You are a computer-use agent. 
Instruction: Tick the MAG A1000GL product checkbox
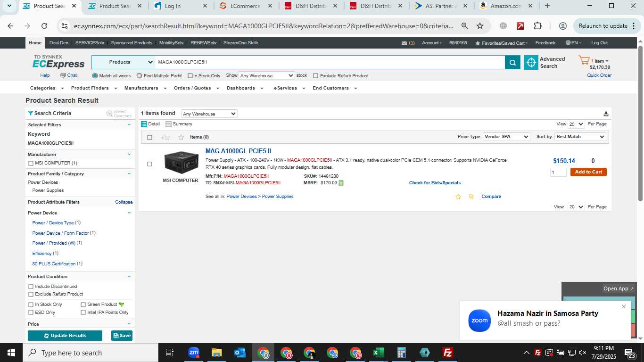[x=149, y=164]
